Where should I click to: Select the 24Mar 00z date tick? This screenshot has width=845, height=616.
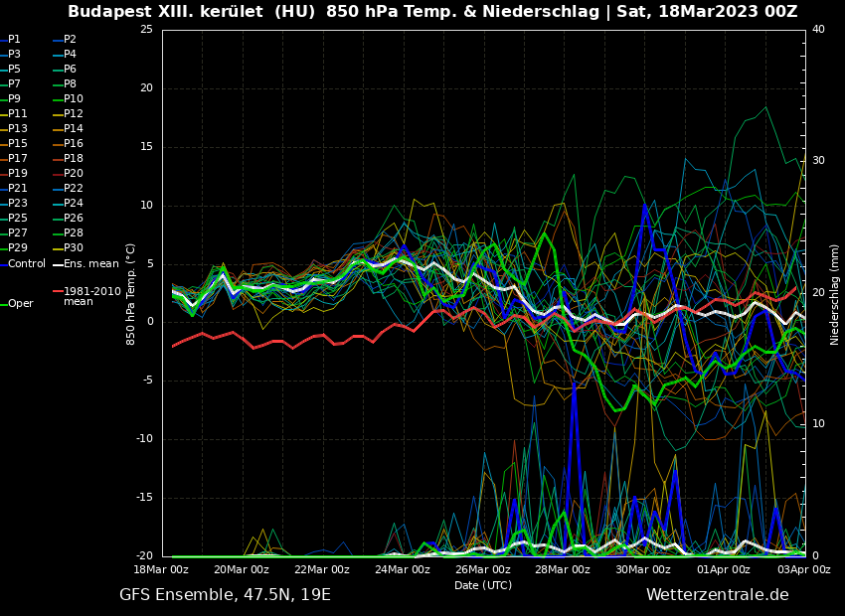coord(403,569)
